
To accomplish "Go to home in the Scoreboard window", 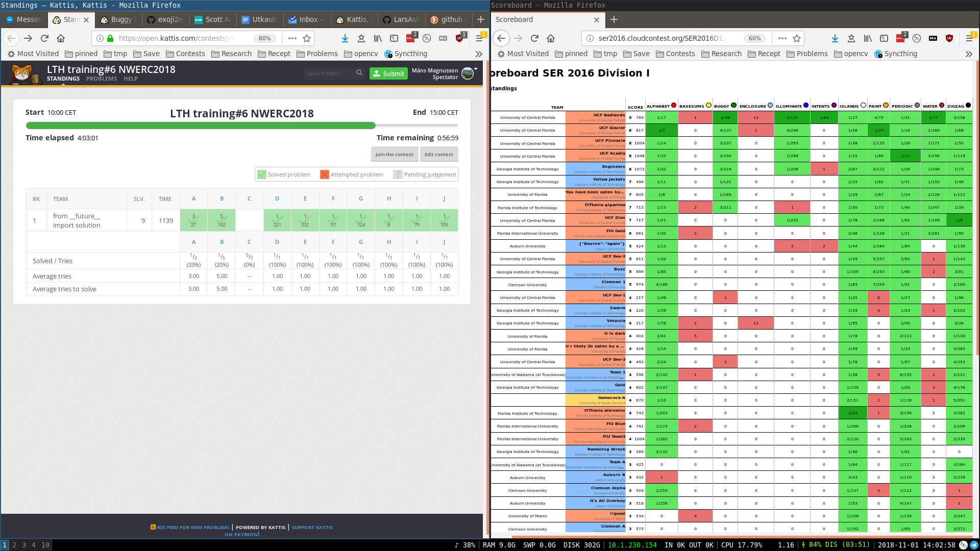I will (x=551, y=38).
